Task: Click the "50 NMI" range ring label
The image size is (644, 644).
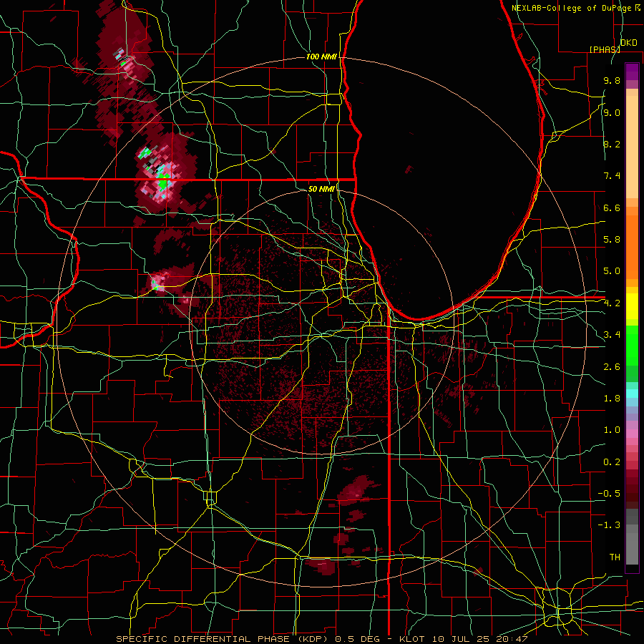Action: pyautogui.click(x=321, y=189)
